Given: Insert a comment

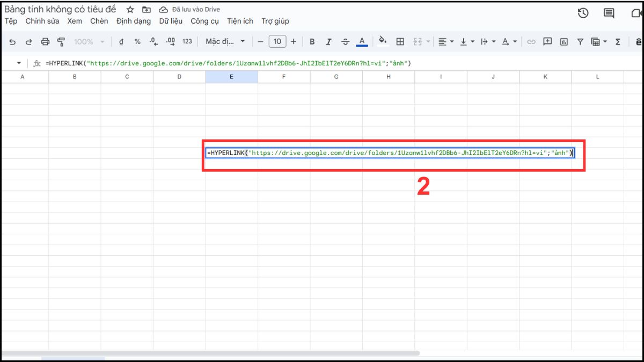Looking at the screenshot, I should click(x=547, y=41).
